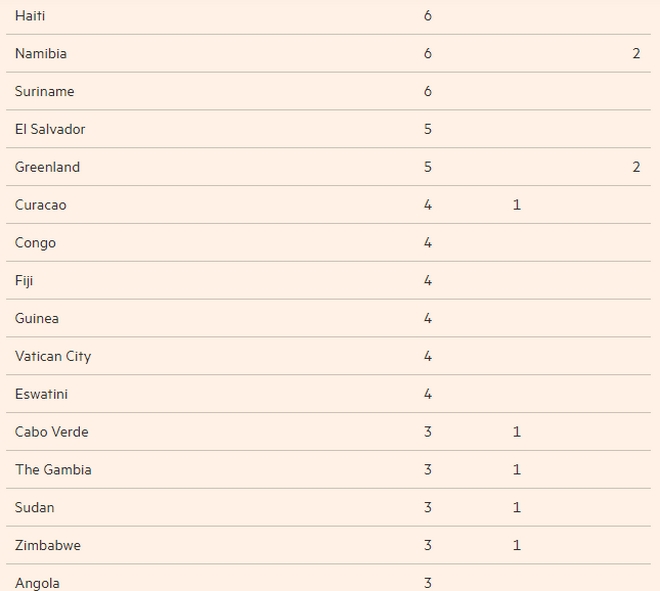Click the Haiti country name
660x591 pixels.
pyautogui.click(x=30, y=16)
